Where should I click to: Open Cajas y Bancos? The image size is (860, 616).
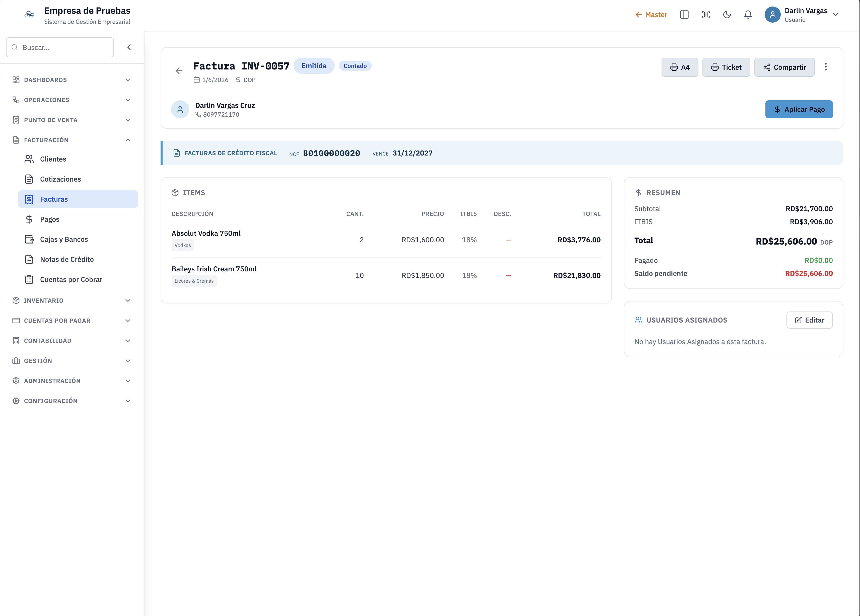[78, 239]
